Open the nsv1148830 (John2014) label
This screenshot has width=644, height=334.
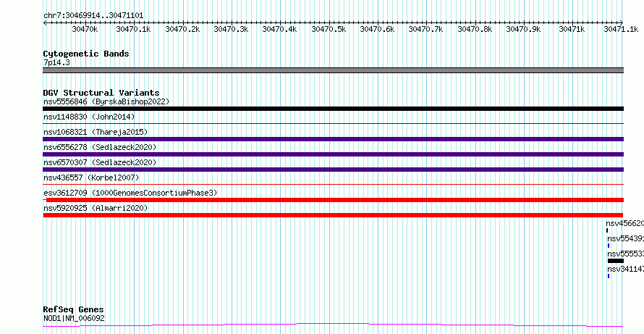click(89, 117)
